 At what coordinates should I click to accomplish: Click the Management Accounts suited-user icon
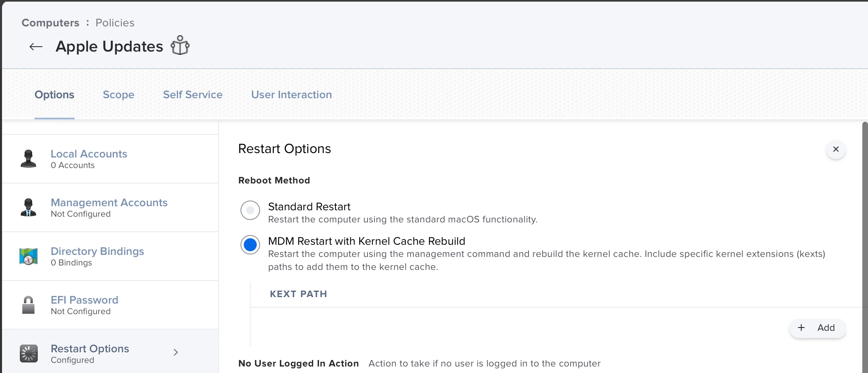28,207
